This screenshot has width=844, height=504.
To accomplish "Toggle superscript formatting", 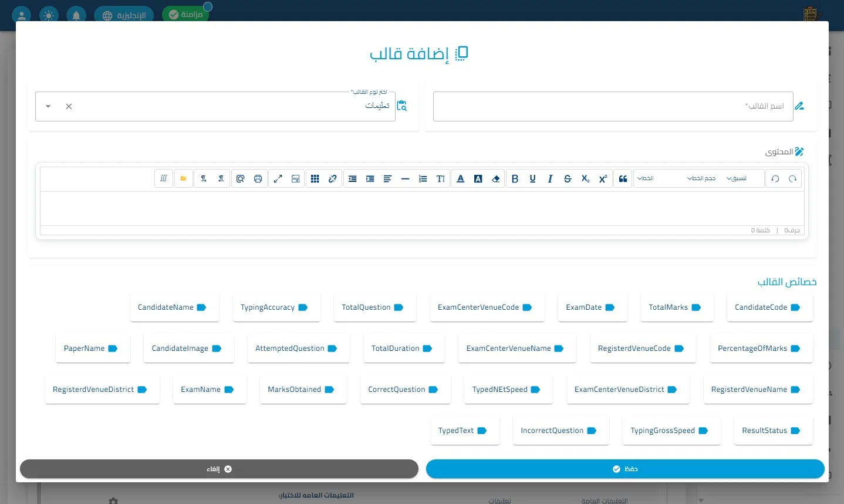I will point(603,178).
